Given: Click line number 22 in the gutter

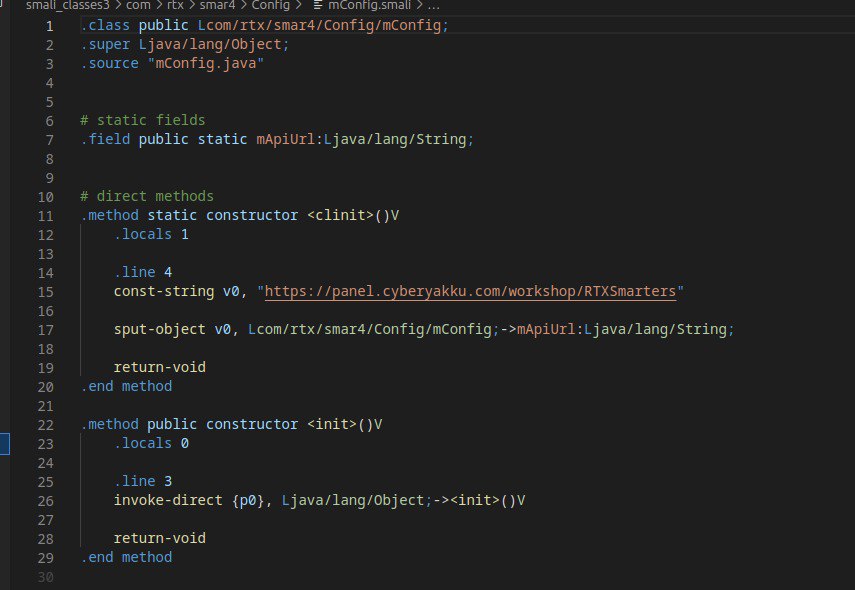Looking at the screenshot, I should tap(44, 424).
